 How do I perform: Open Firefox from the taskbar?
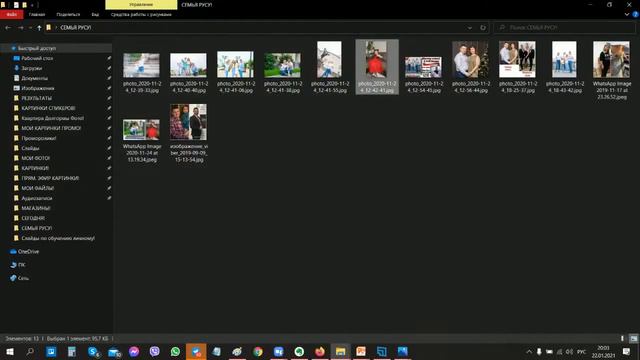click(x=320, y=351)
